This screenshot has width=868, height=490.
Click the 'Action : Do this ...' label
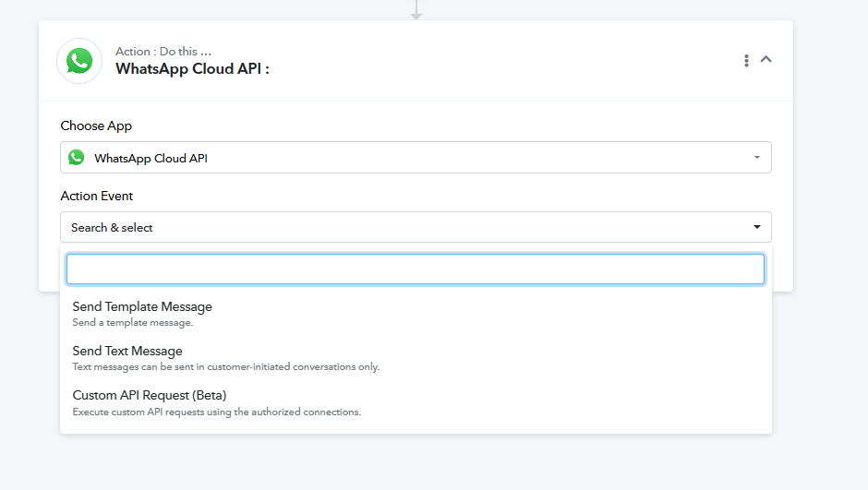pos(163,52)
